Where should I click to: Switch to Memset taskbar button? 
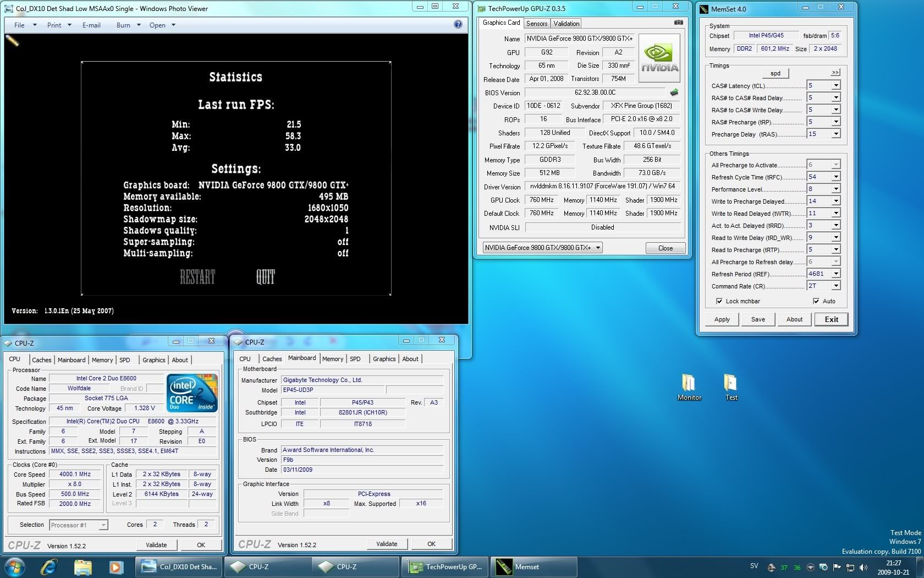533,567
